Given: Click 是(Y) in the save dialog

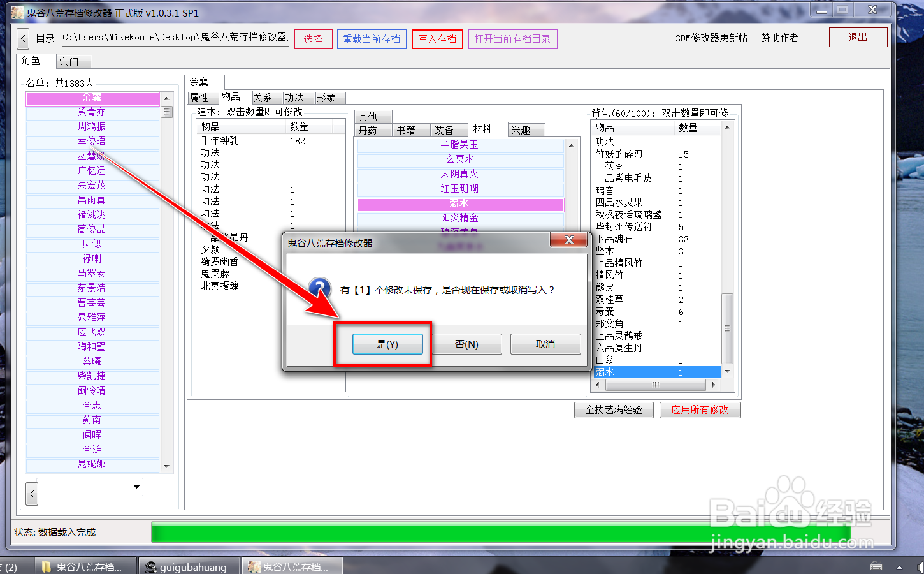Looking at the screenshot, I should (387, 344).
